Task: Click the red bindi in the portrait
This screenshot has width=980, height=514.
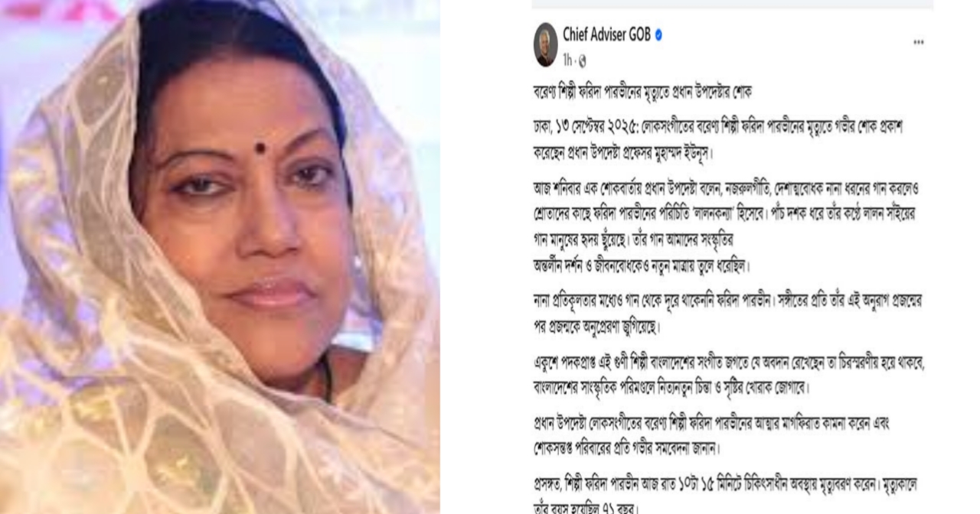Action: point(260,148)
